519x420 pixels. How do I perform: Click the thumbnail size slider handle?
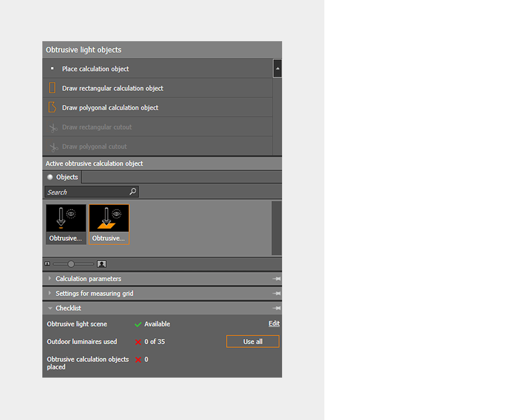click(71, 263)
